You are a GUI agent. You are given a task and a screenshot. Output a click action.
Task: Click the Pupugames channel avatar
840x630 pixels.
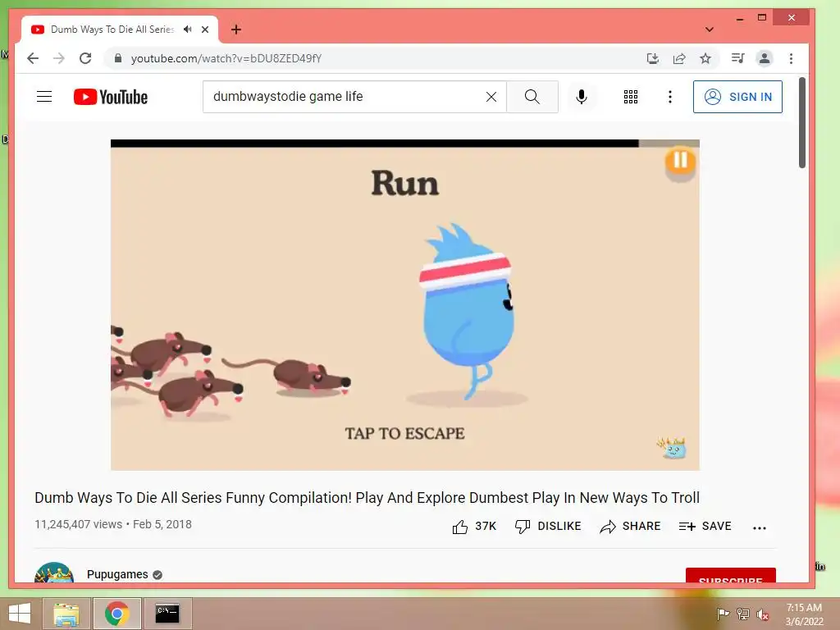[x=53, y=572]
